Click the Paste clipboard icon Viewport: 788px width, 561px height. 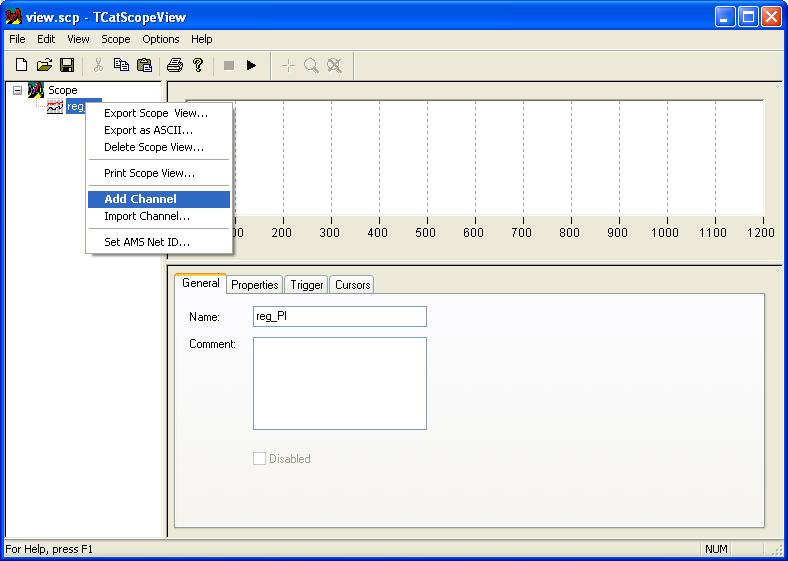(x=144, y=65)
